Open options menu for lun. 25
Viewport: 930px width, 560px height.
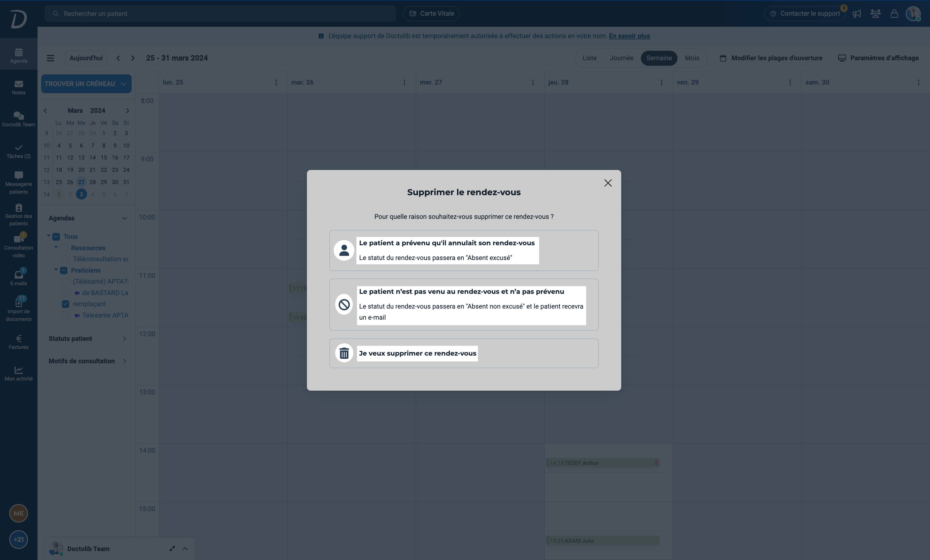tap(276, 82)
